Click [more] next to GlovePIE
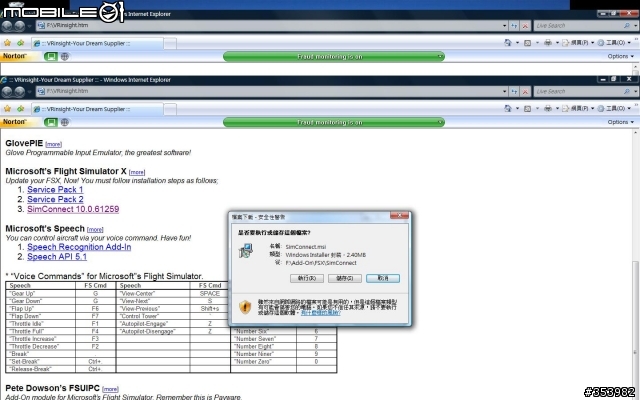Image resolution: width=640 pixels, height=400 pixels. pos(53,144)
